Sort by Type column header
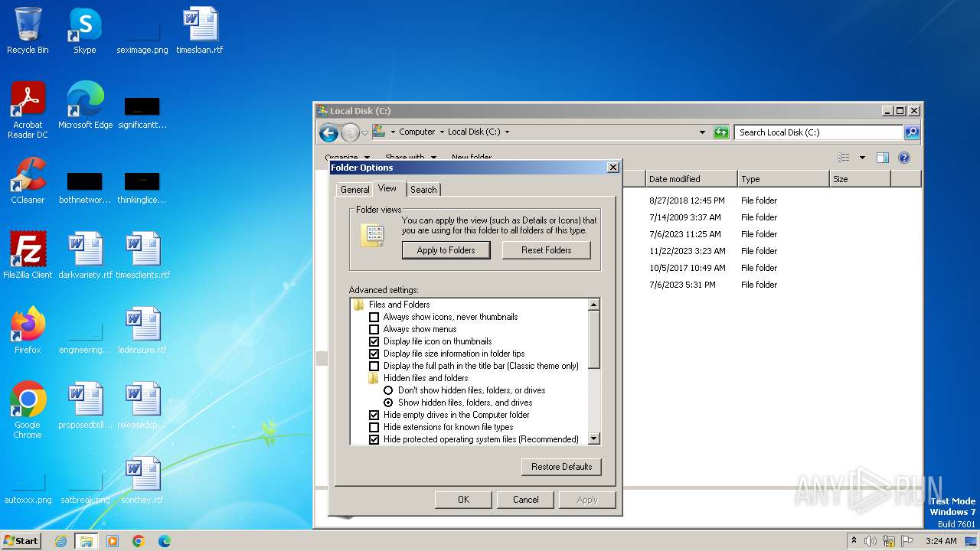Viewport: 980px width, 551px height. [x=783, y=179]
